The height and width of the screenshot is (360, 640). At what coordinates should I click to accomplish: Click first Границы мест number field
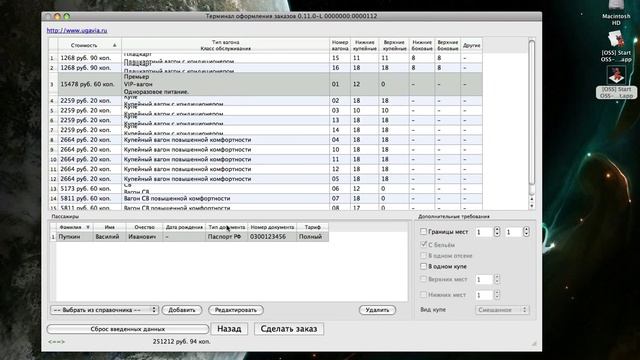click(x=484, y=232)
